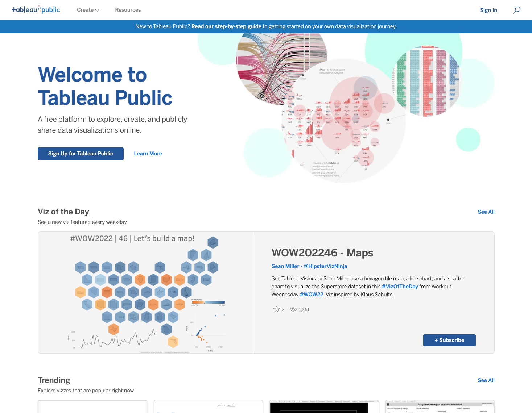
Task: Open See All for Viz of the Day
Action: (486, 212)
